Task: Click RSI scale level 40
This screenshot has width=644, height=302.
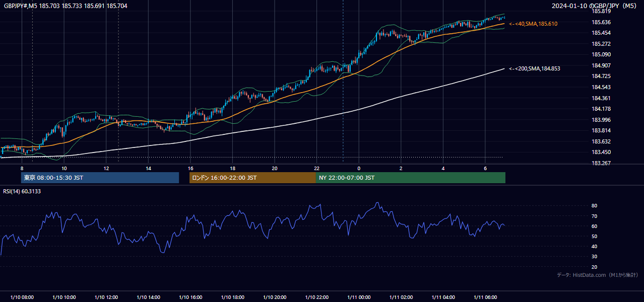Action: click(595, 246)
